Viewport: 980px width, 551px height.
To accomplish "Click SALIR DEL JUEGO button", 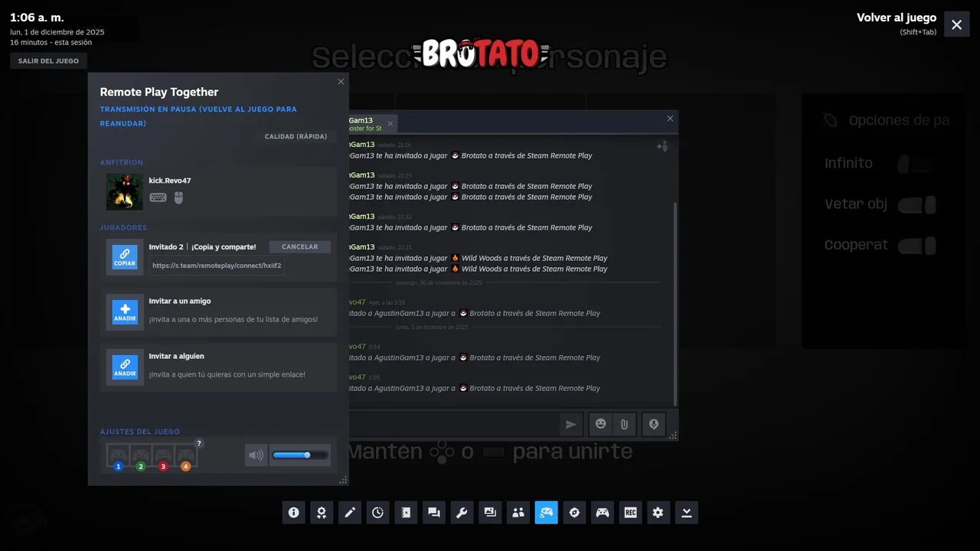I will 48,61.
